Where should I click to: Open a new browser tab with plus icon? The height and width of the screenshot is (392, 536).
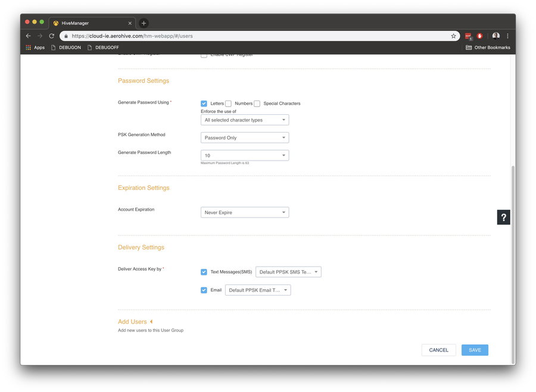(144, 23)
